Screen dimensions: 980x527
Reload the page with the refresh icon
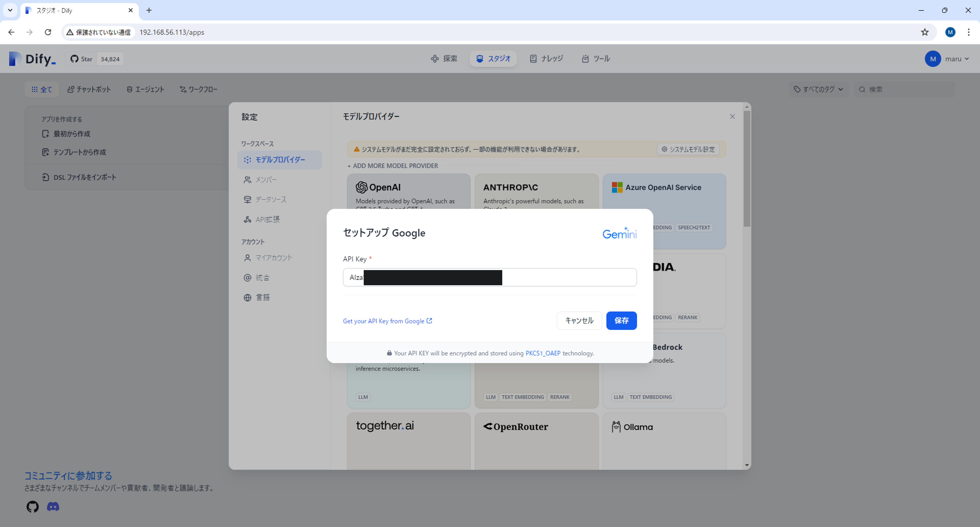click(48, 32)
